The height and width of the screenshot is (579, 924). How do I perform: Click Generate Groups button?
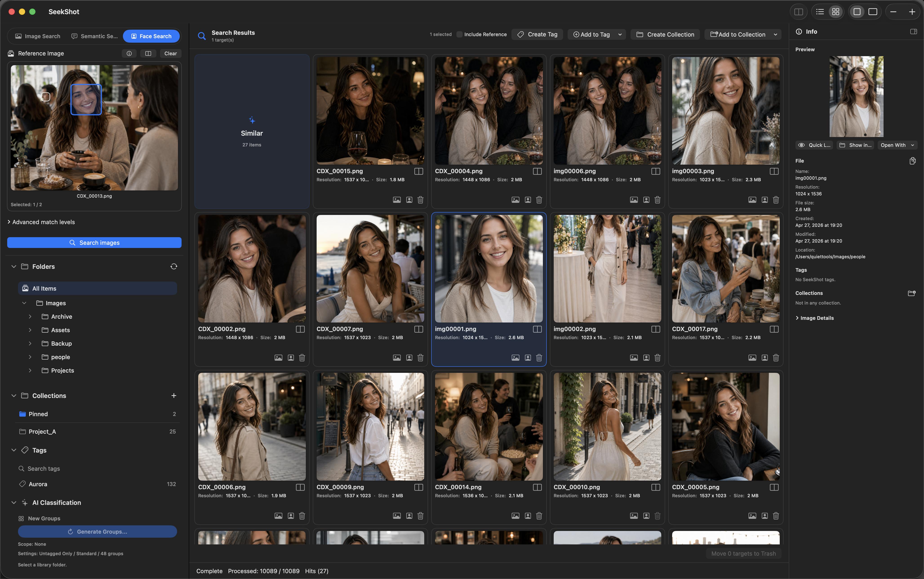coord(97,532)
